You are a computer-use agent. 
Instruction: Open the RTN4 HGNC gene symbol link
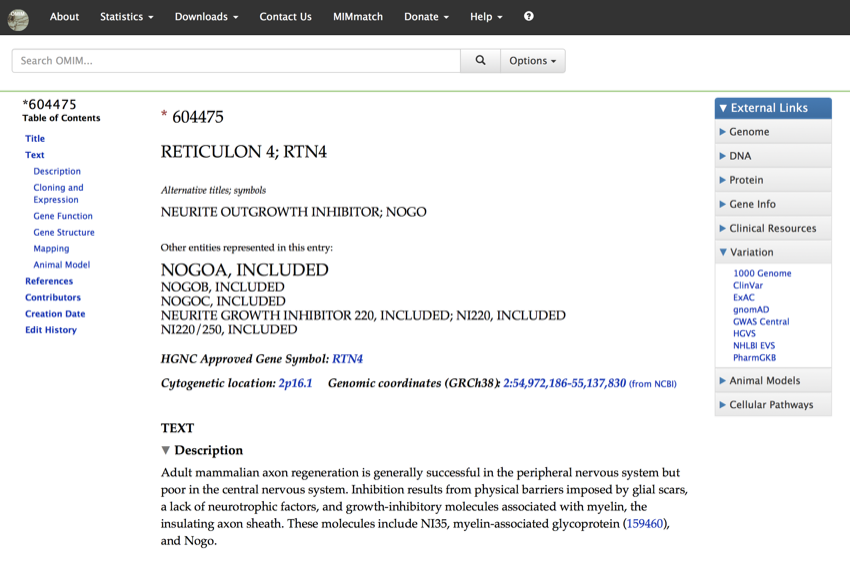pyautogui.click(x=347, y=359)
